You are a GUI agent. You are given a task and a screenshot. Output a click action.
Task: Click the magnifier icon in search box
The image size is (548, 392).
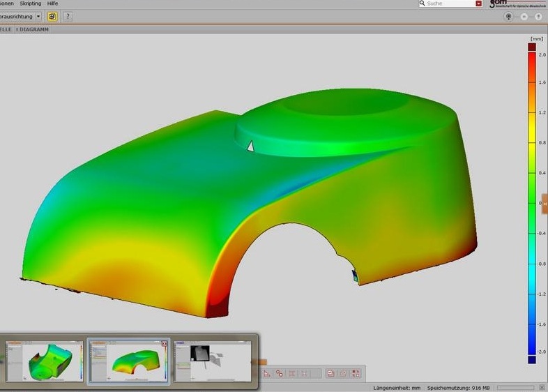coord(423,3)
